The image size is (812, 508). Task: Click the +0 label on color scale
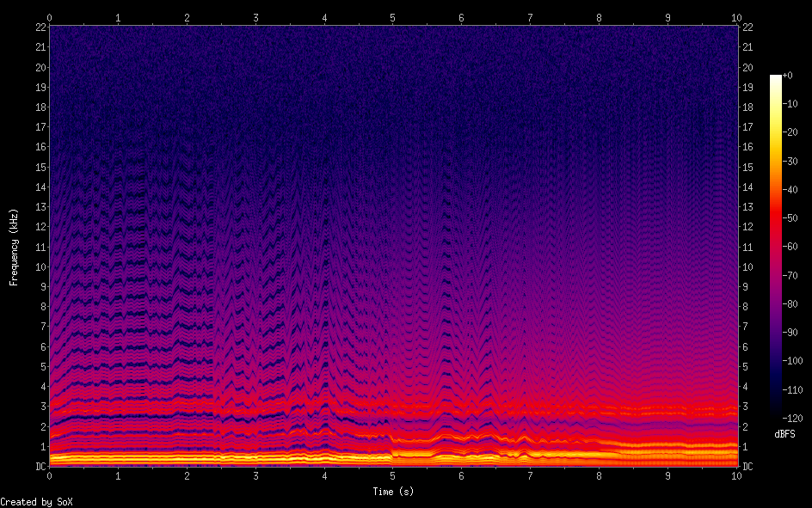[789, 77]
